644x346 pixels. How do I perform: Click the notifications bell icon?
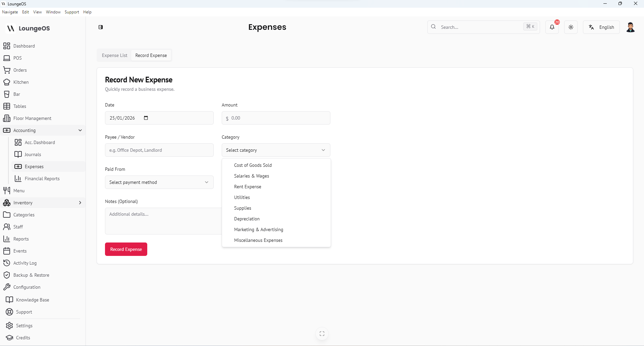tap(552, 27)
